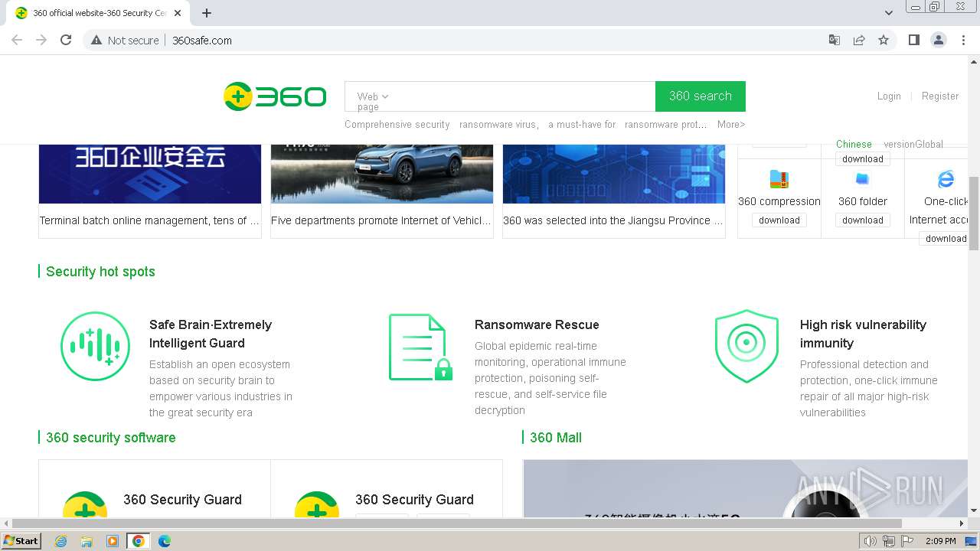Open the Jiangsu Province news thumbnail
This screenshot has width=980, height=551.
614,174
